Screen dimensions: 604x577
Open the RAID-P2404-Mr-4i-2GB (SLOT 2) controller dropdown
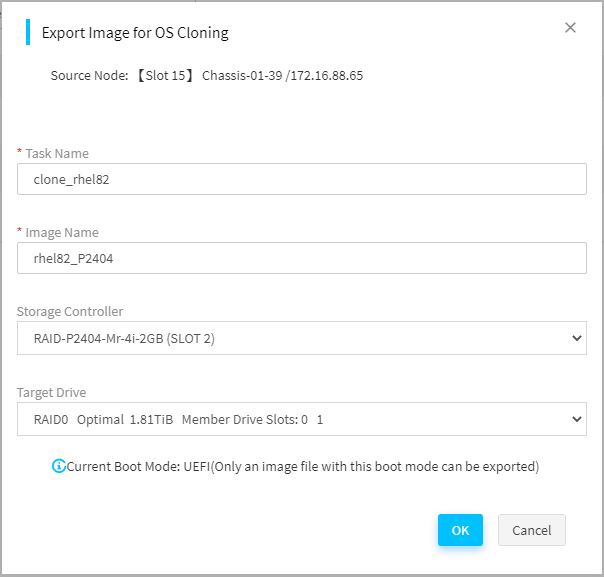[302, 338]
